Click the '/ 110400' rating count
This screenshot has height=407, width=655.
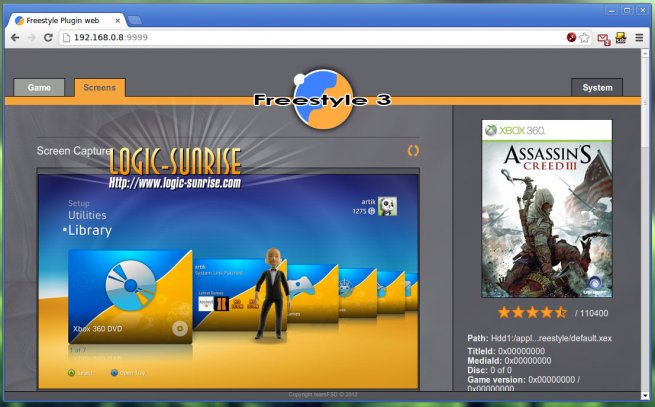[x=591, y=313]
